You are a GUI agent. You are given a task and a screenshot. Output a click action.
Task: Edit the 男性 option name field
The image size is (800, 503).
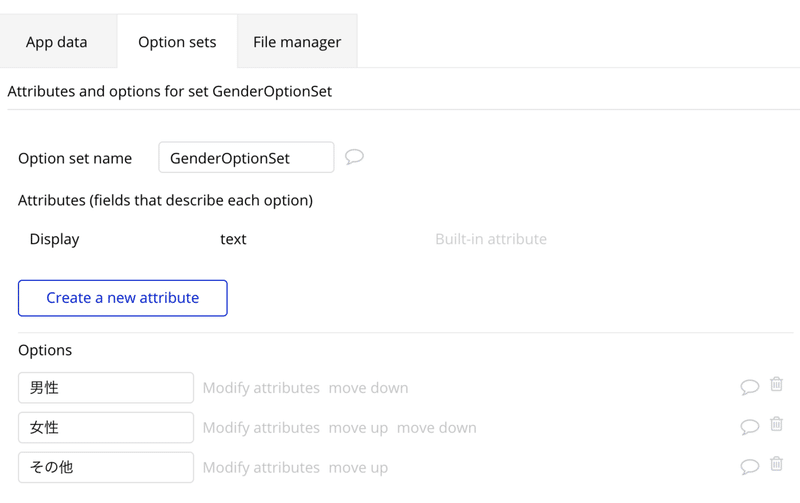pos(106,388)
